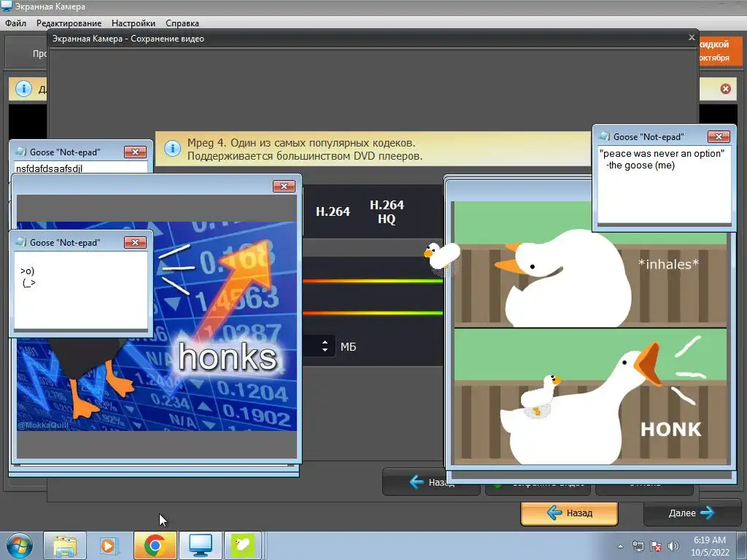747x560 pixels.
Task: Close the "peace was never an option" Not-epad
Action: point(719,136)
